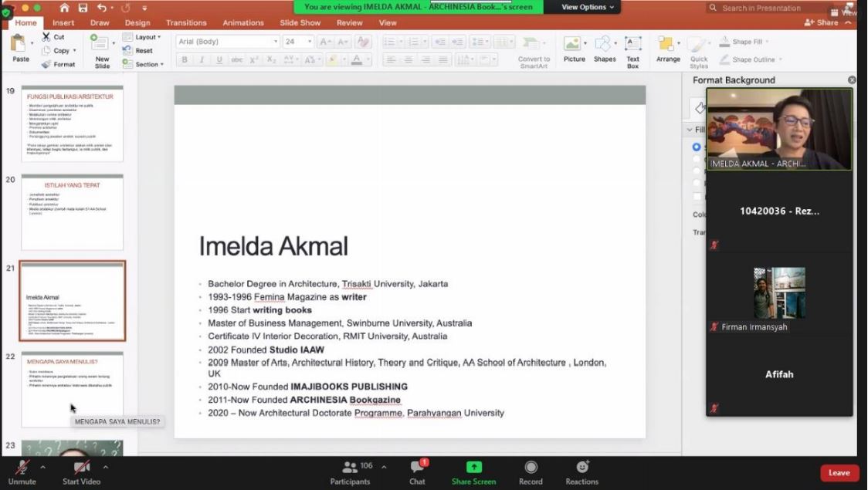The image size is (868, 490).
Task: Select slide 20 thumbnail ISTILAH YANG TEPAT
Action: (72, 211)
